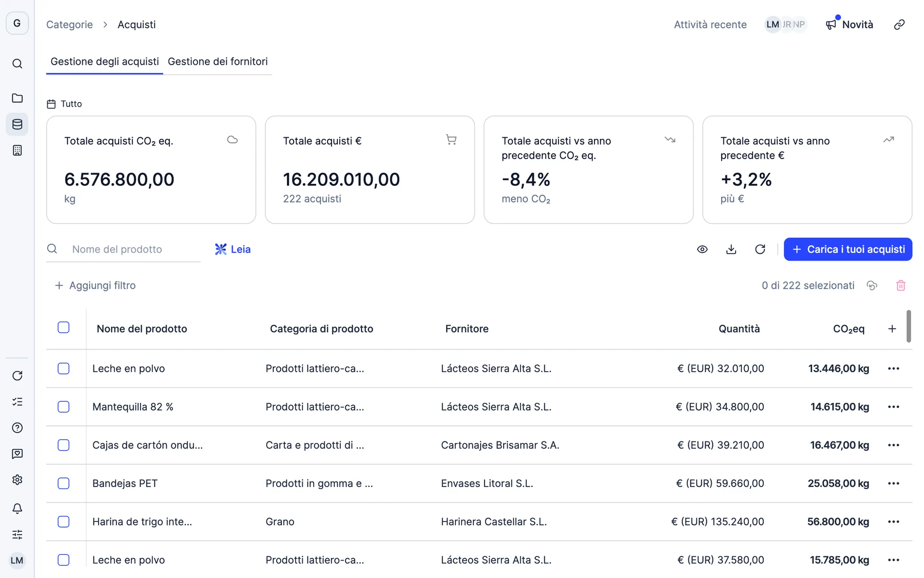Screen dimensions: 924x578
Task: Open the help question mark icon
Action: pyautogui.click(x=17, y=428)
